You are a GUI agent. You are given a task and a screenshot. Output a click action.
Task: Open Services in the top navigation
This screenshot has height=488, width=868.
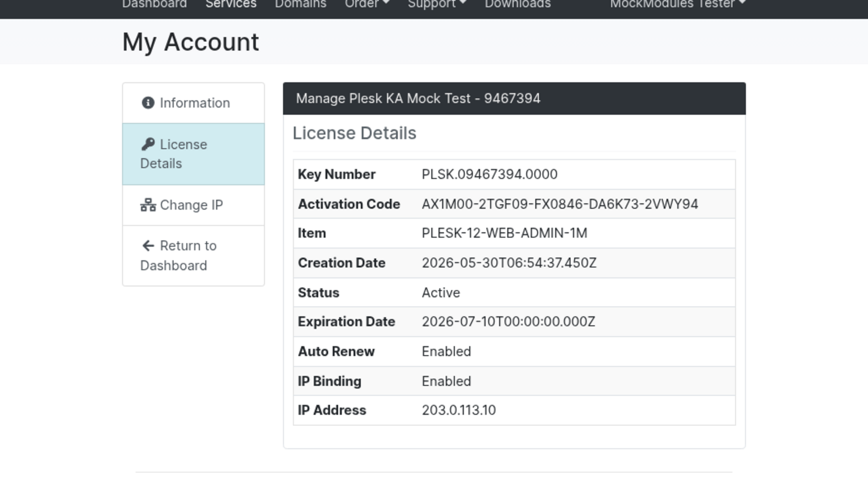[x=231, y=4]
